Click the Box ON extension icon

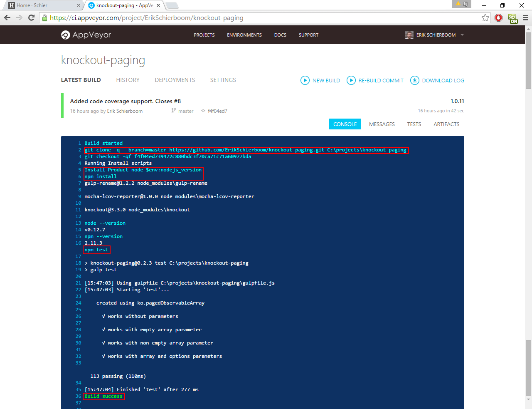[x=513, y=18]
